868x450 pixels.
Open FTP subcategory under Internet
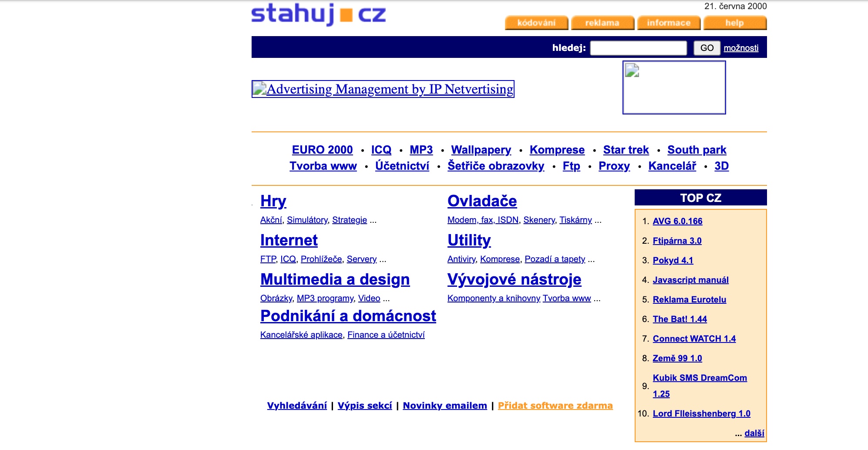tap(268, 259)
